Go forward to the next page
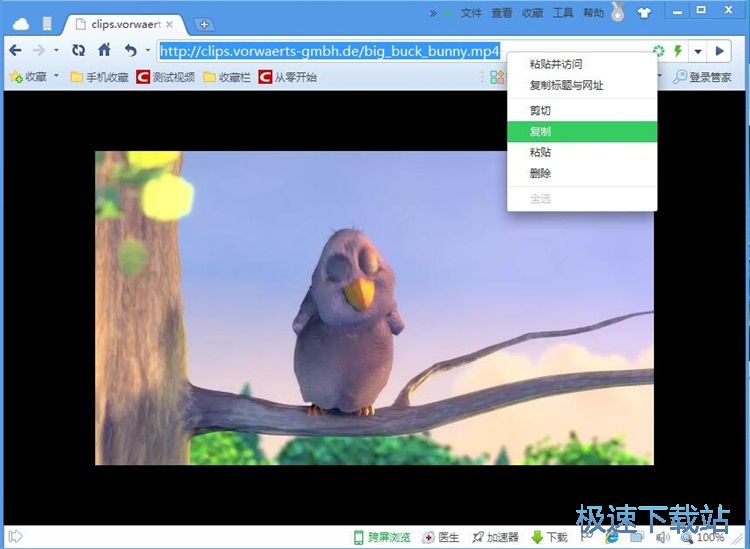Viewport: 750px width, 549px height. (39, 50)
